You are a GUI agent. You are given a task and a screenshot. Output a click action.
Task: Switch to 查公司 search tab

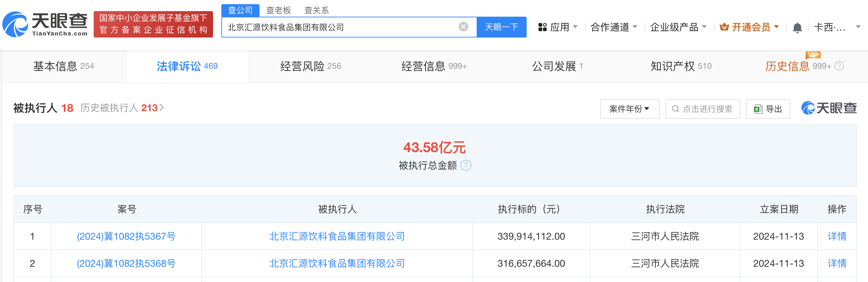tap(240, 10)
